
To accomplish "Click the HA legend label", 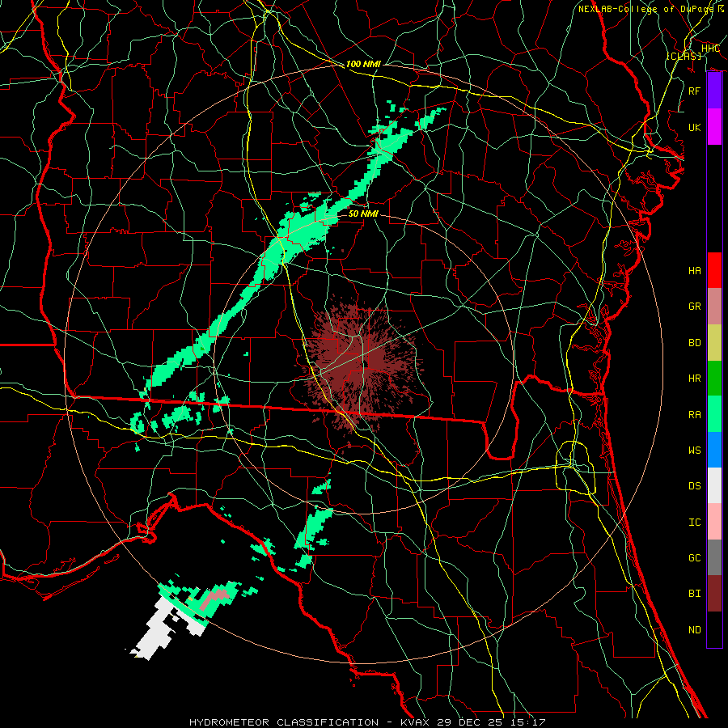I will pyautogui.click(x=695, y=271).
